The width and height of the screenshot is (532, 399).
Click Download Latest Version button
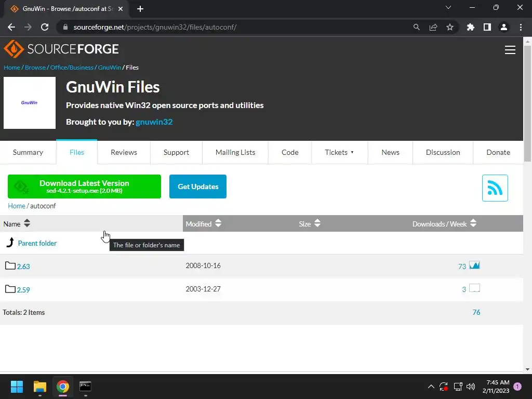(x=84, y=187)
